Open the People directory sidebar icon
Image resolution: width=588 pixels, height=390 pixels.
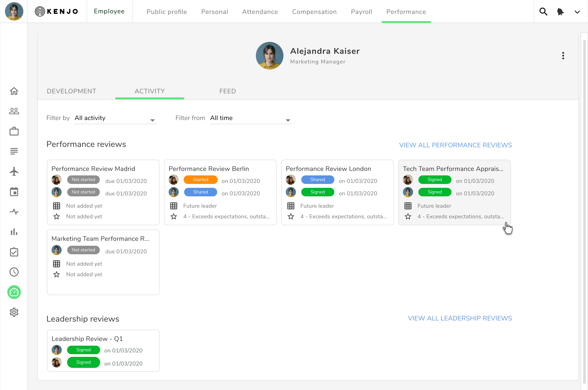coord(14,111)
